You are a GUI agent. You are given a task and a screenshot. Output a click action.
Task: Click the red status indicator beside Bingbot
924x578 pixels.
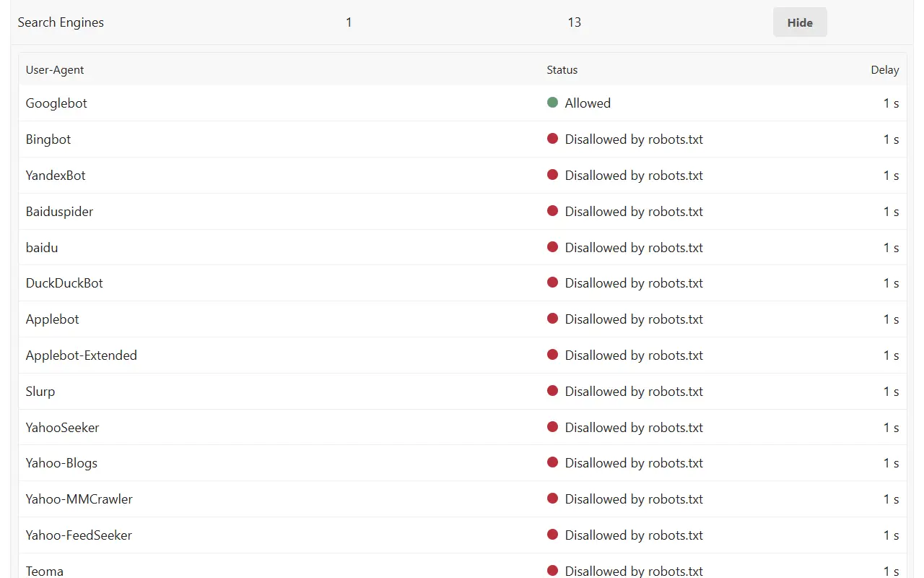[552, 139]
